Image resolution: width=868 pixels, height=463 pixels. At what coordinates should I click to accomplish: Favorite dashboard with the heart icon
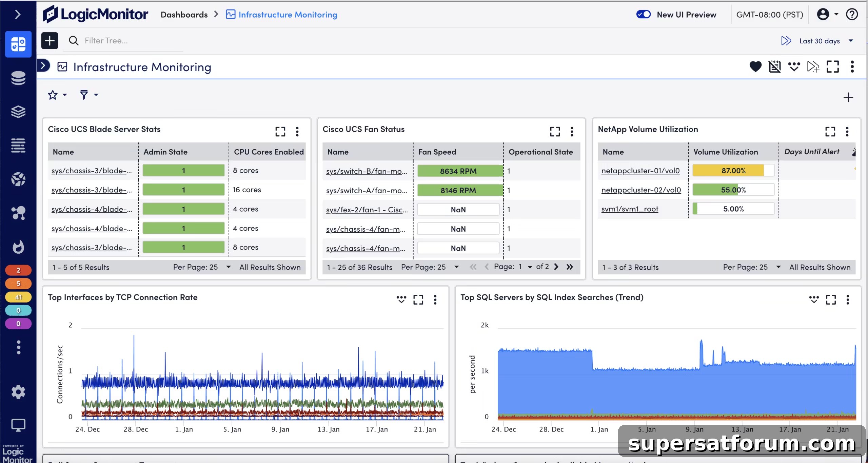click(x=755, y=66)
